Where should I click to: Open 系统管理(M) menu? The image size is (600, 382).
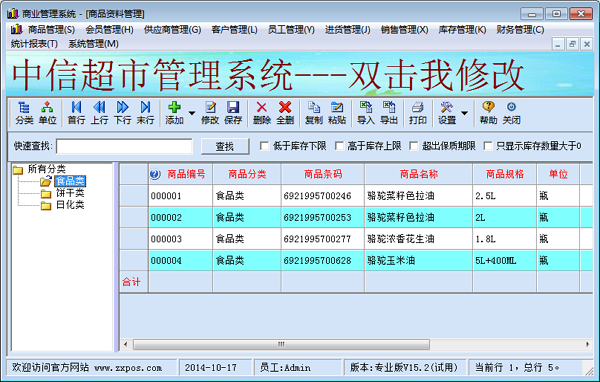pos(93,44)
